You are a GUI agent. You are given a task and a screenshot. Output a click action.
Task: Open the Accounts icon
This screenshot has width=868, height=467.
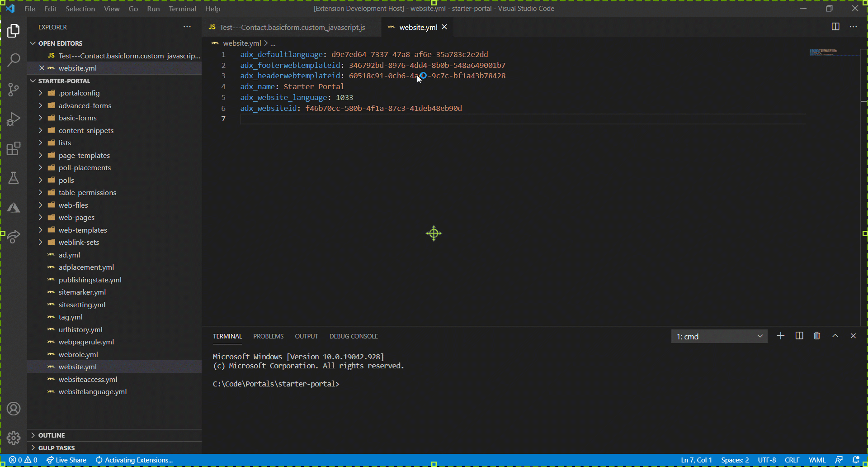coord(14,409)
